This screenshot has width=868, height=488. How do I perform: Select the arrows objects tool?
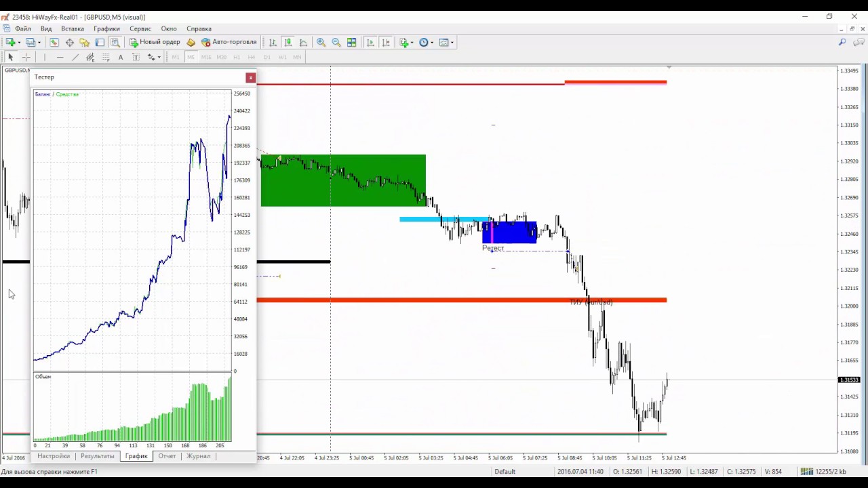pos(151,57)
